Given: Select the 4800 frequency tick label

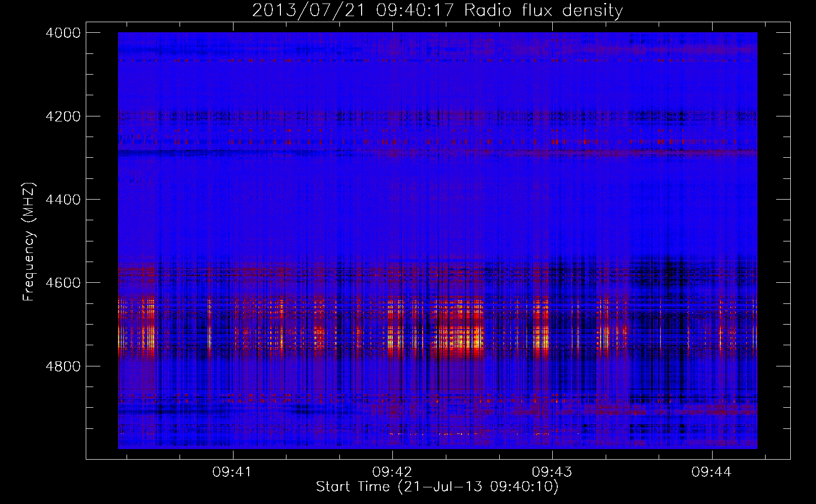Looking at the screenshot, I should point(63,366).
